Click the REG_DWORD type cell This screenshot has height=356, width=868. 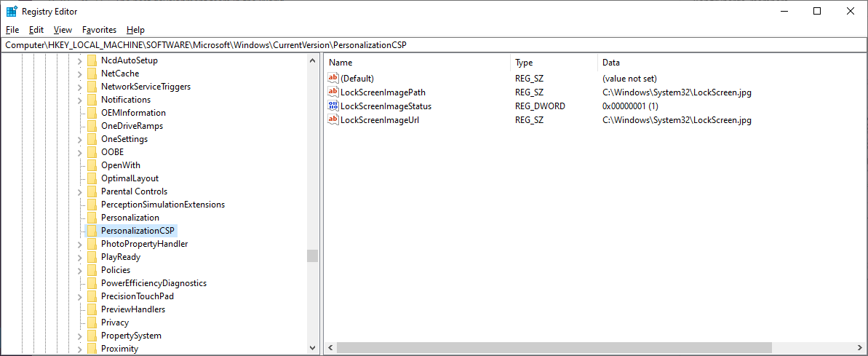click(x=540, y=106)
